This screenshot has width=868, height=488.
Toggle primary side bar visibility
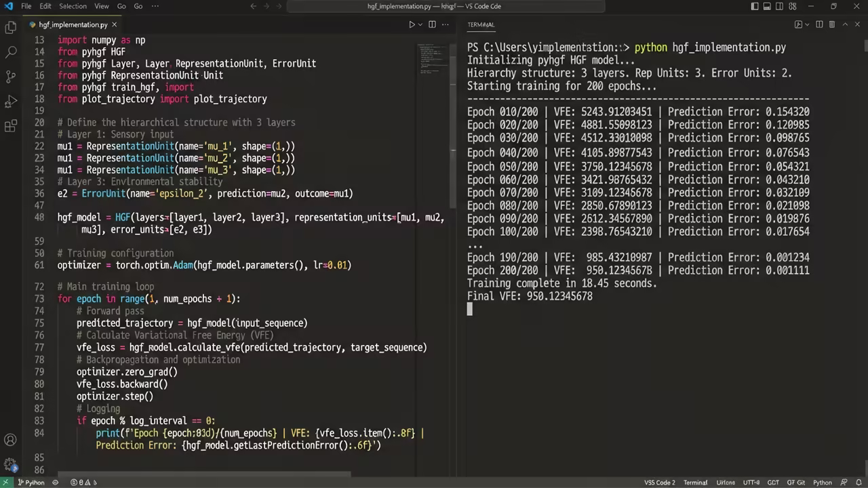[x=755, y=6]
